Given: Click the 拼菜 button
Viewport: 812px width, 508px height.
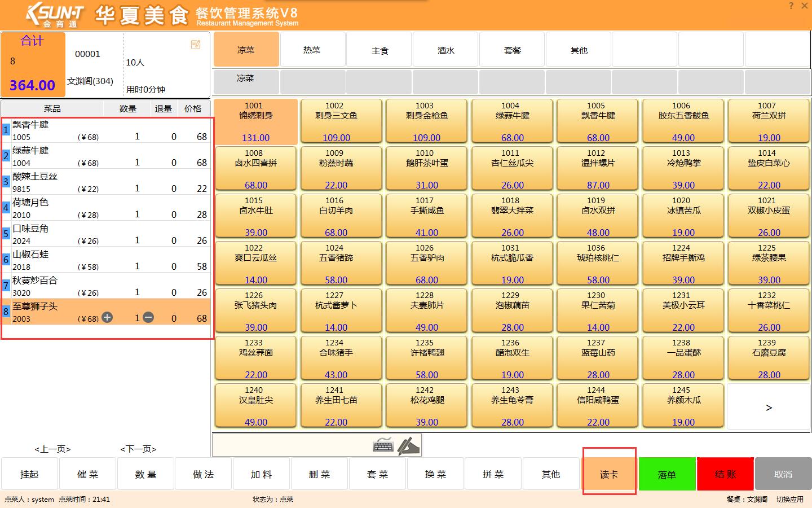Looking at the screenshot, I should tap(493, 474).
